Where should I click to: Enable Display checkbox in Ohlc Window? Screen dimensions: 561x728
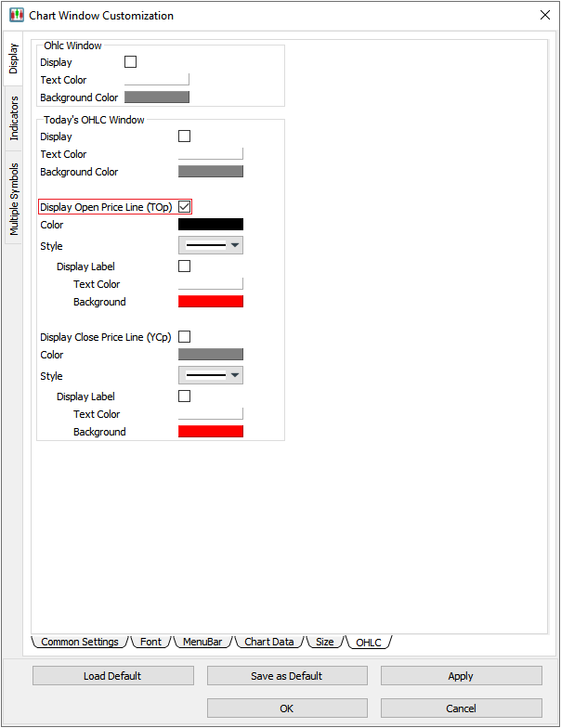[130, 62]
